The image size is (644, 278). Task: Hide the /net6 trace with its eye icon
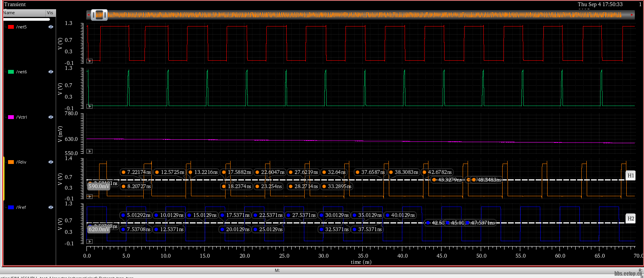(51, 72)
